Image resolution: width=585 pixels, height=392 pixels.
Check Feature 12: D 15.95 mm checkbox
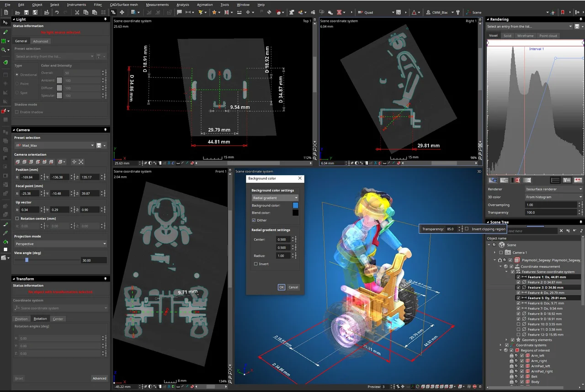pos(518,334)
